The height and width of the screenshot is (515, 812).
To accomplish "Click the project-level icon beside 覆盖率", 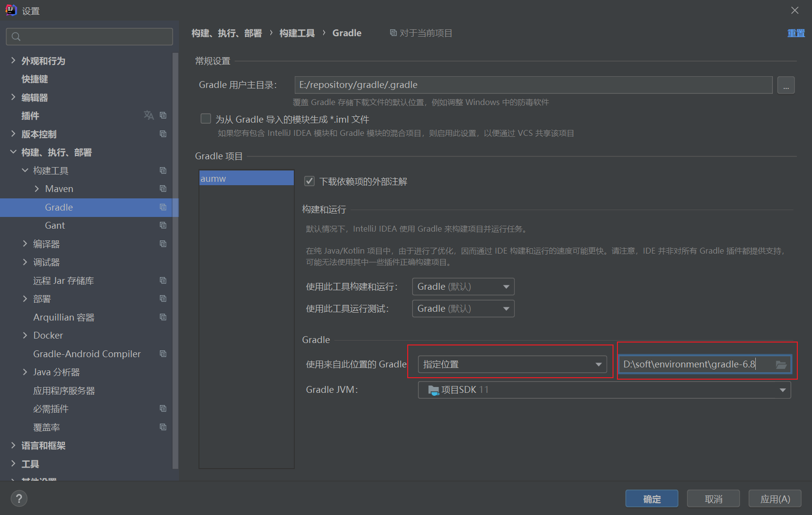I will (x=163, y=427).
